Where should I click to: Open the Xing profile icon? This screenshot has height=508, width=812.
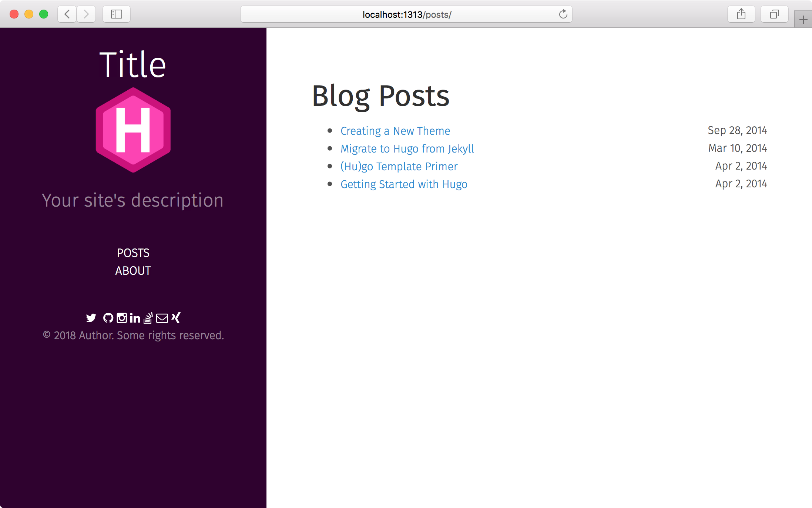[x=176, y=318]
